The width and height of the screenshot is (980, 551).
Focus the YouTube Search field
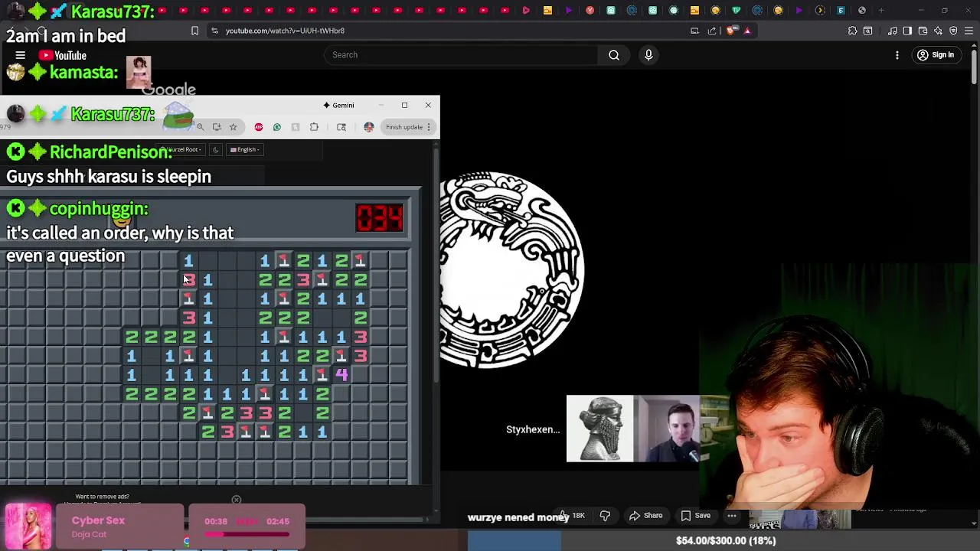coord(461,55)
